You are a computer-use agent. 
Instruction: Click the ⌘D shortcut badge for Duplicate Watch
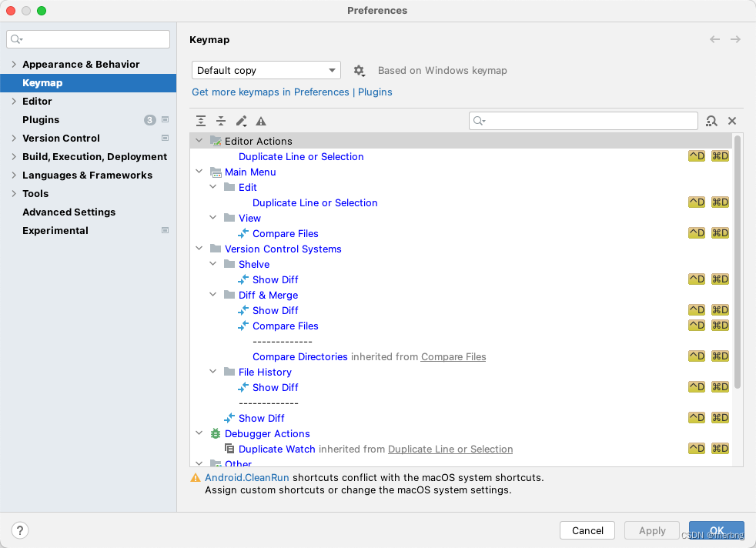720,449
